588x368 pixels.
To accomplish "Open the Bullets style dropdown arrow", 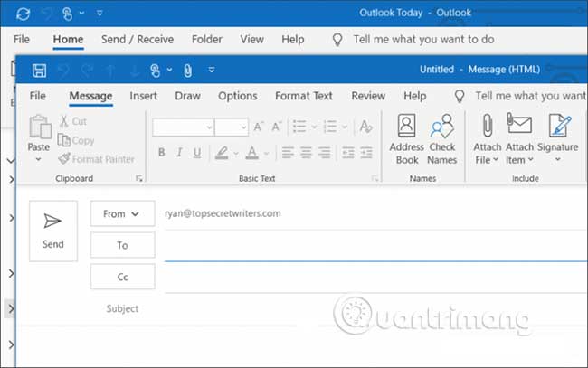I will [314, 127].
